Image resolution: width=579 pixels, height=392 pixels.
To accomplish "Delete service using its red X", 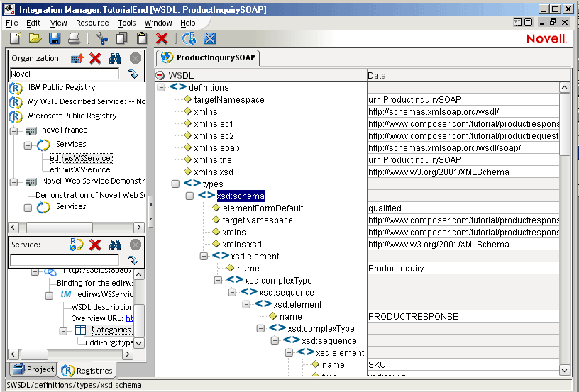I will [x=95, y=245].
